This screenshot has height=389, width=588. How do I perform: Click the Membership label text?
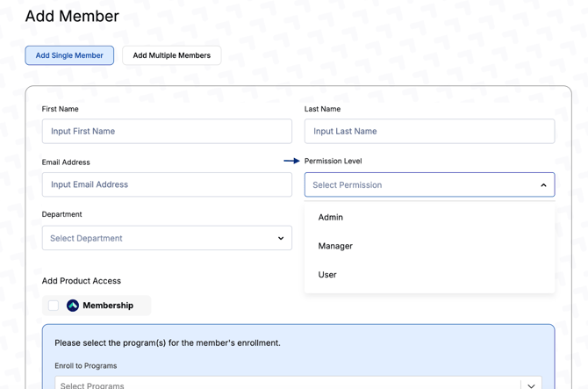coord(108,306)
